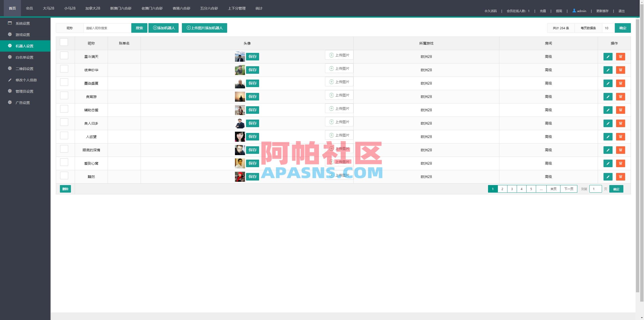
Task: Check the checkbox on the 星斗满天 row
Action: point(64,55)
